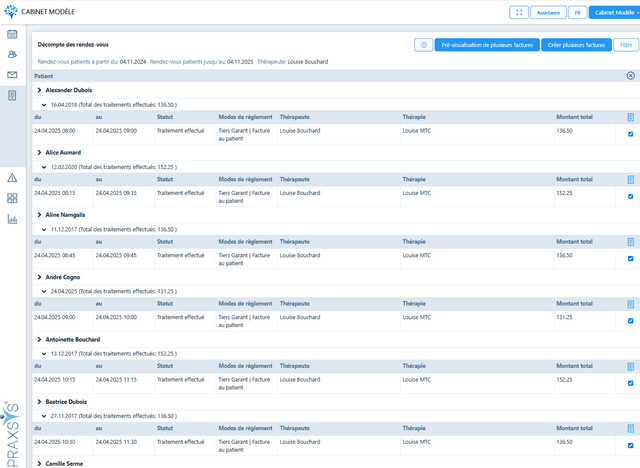Open the patients icon in sidebar
The image size is (640, 468).
pos(12,54)
